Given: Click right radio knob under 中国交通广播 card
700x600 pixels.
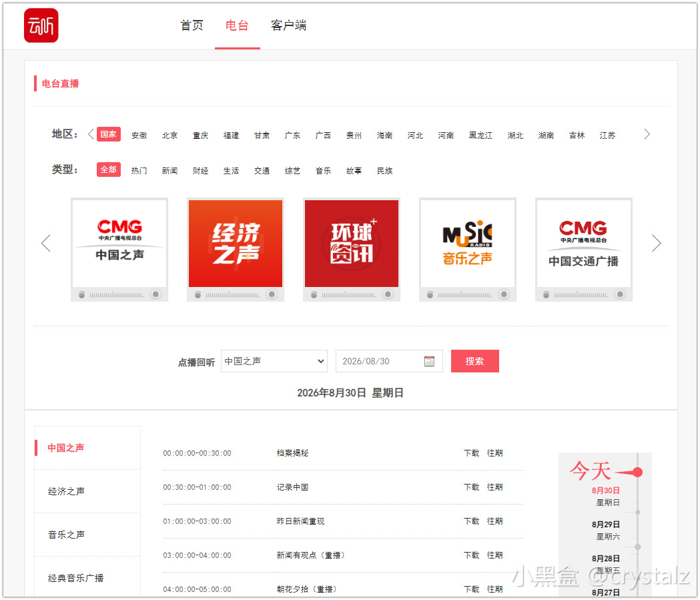Looking at the screenshot, I should coord(620,294).
